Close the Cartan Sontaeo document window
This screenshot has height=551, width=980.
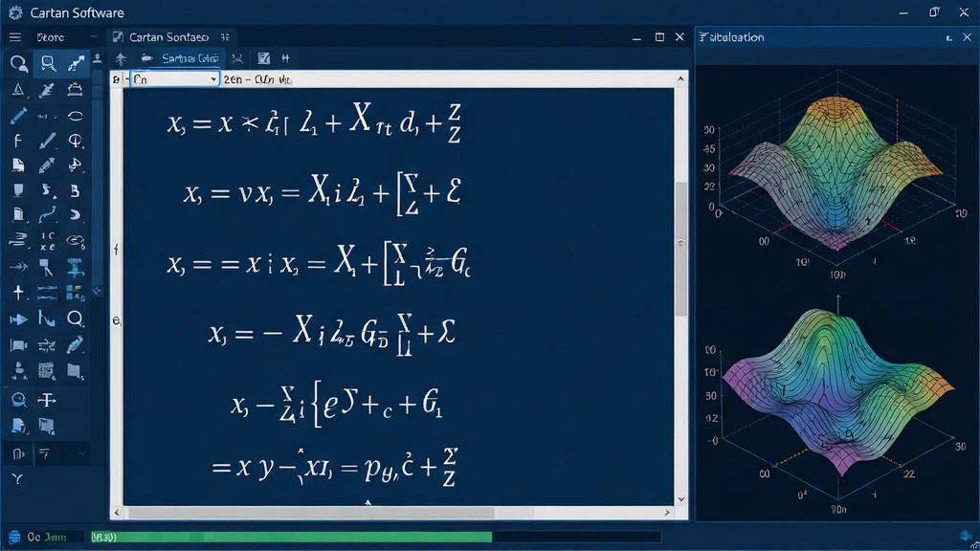click(680, 37)
